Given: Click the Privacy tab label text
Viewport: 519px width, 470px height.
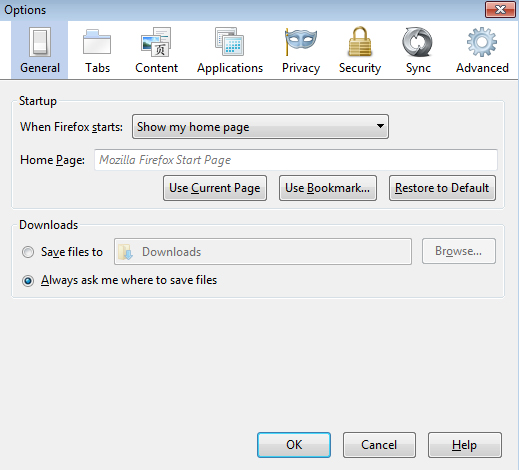Looking at the screenshot, I should point(301,68).
